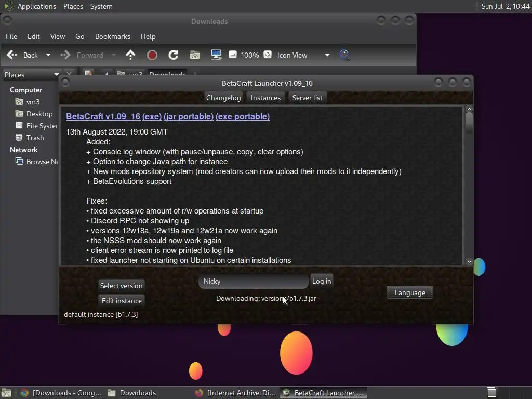532x399 pixels.
Task: Select Desktop in the Places sidebar
Action: pos(34,114)
